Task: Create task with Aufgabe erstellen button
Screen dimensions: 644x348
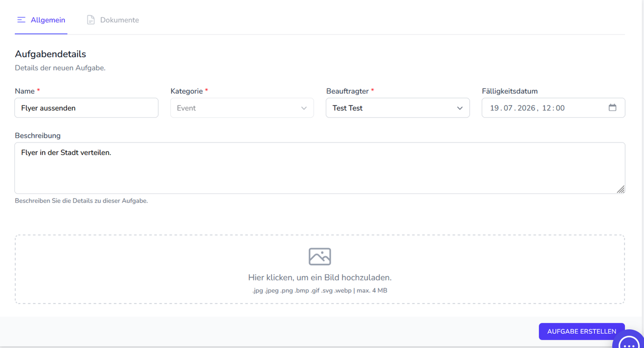Action: pos(582,331)
